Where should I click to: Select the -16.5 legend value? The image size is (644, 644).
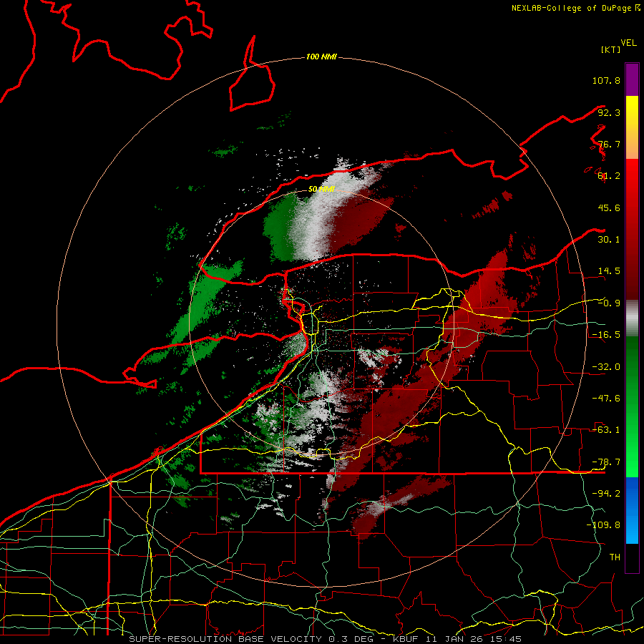606,335
